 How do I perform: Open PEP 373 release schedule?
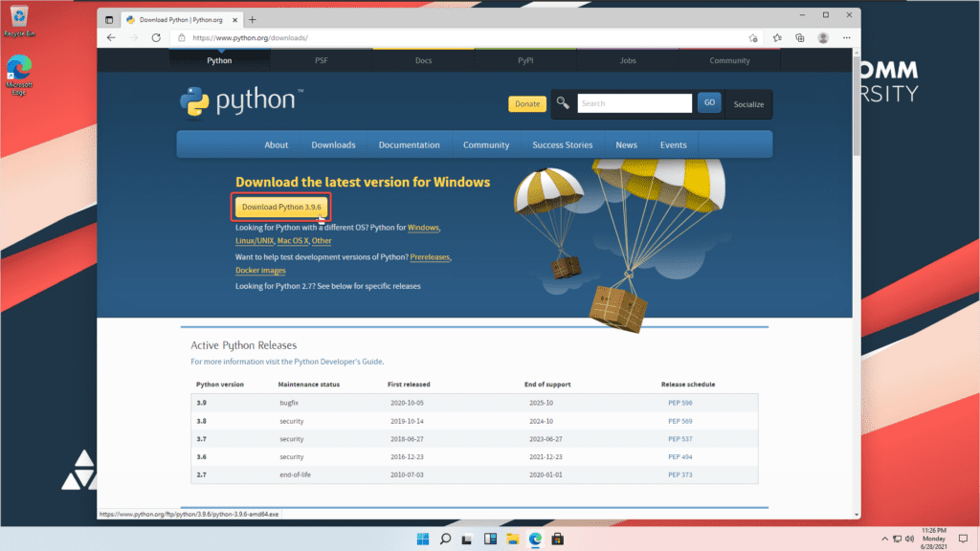pos(680,474)
